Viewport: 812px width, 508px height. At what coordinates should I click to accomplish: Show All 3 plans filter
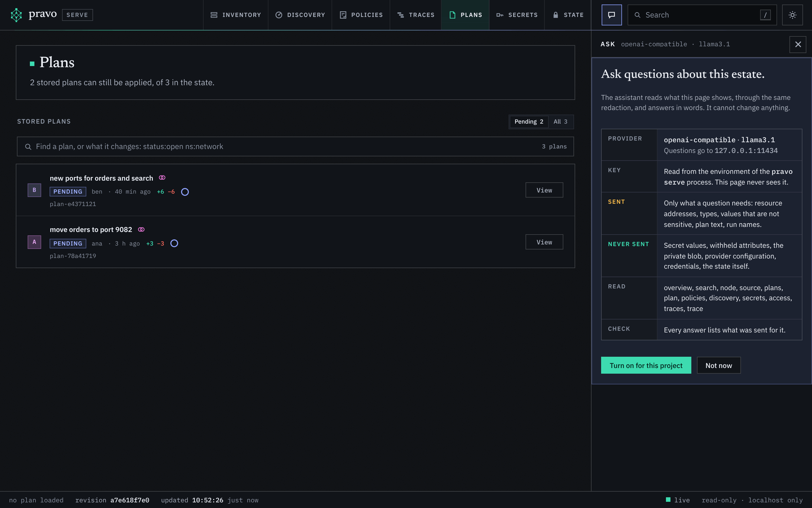[x=560, y=122]
